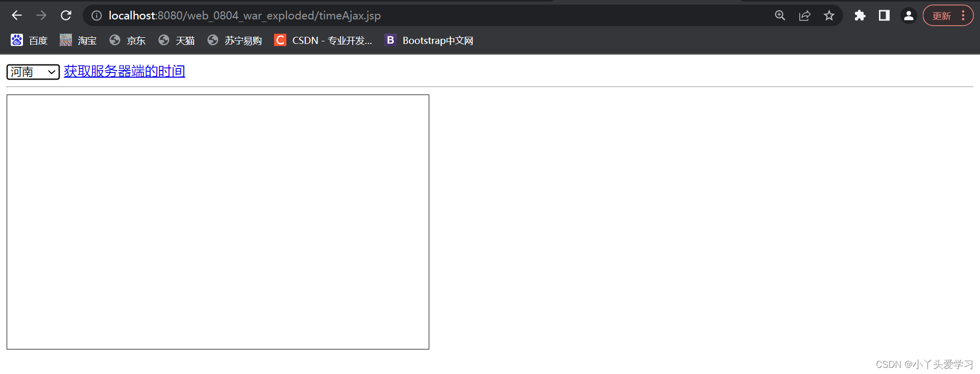Click the 更新 update button
The image size is (980, 374).
click(x=942, y=16)
